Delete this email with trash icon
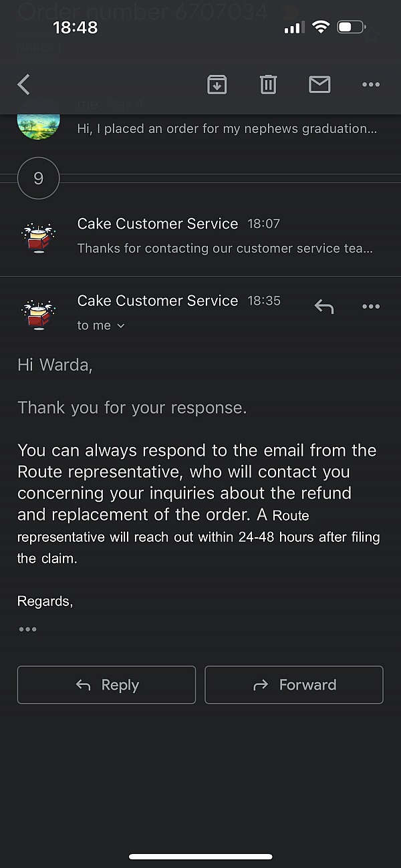This screenshot has height=868, width=401. click(x=268, y=84)
